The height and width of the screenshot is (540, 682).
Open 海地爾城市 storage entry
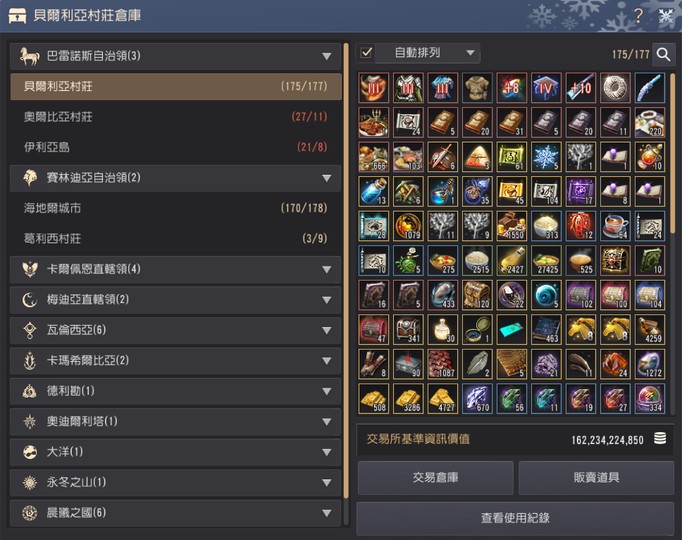(175, 208)
